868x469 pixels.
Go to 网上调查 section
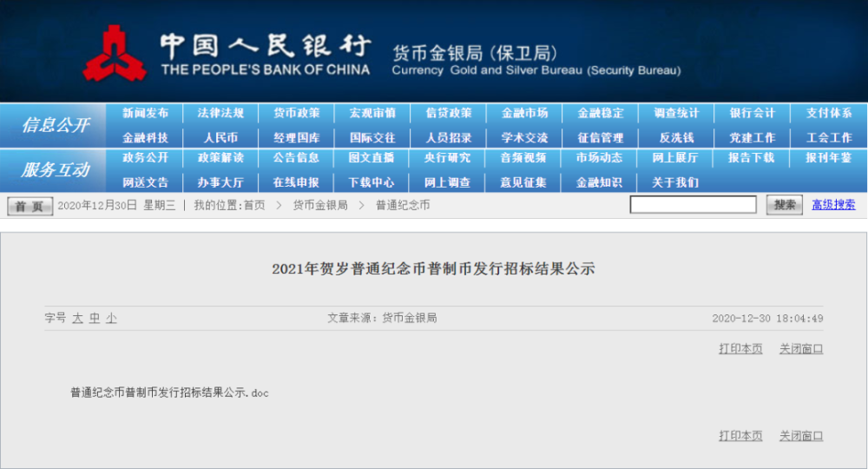pos(447,182)
